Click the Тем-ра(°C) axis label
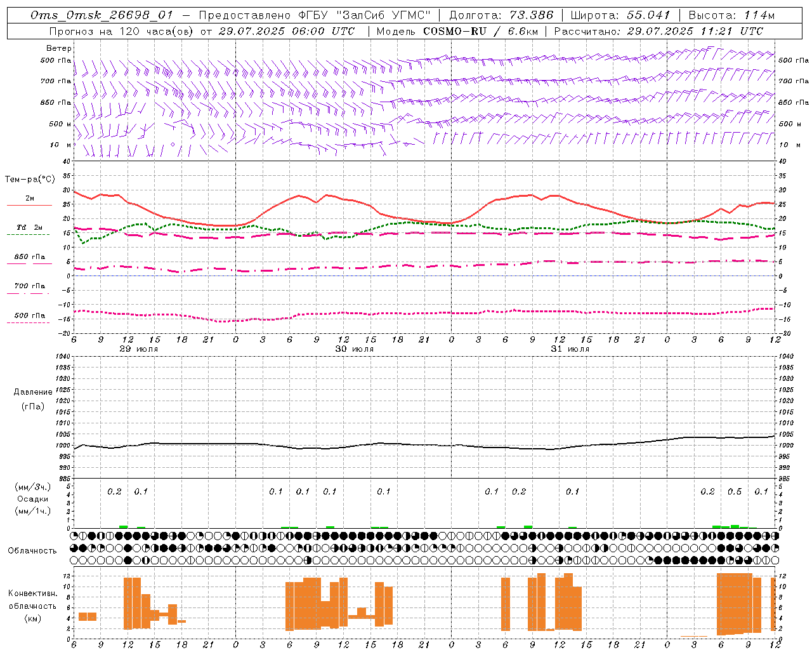The height and width of the screenshot is (650, 812). (30, 180)
